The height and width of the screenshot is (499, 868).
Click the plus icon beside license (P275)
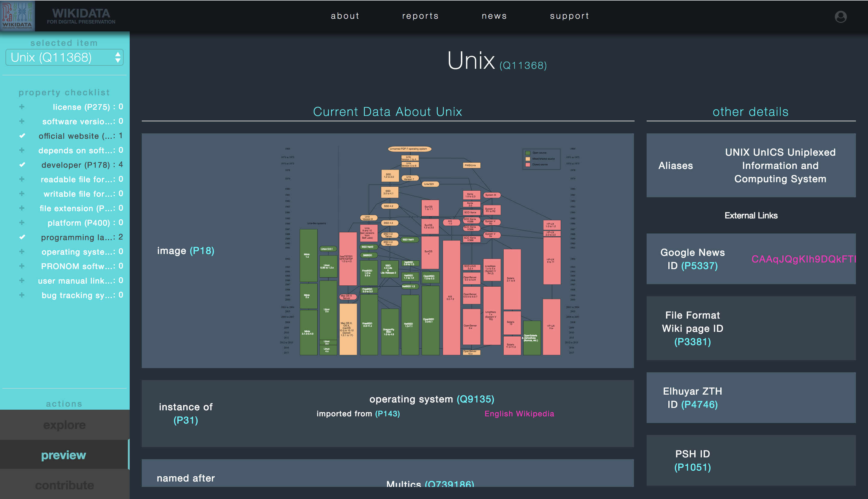pyautogui.click(x=22, y=106)
